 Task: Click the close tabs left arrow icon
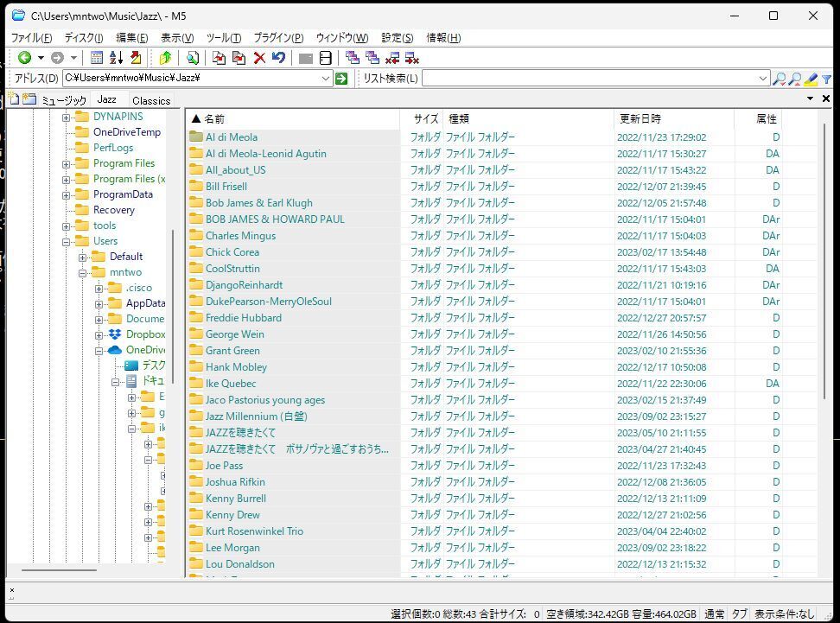pos(392,58)
